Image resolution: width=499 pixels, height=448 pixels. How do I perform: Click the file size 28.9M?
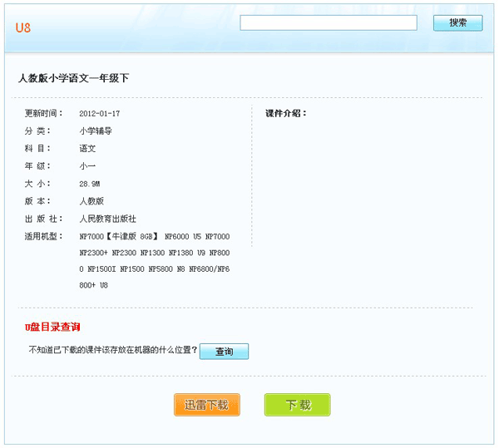tap(90, 183)
